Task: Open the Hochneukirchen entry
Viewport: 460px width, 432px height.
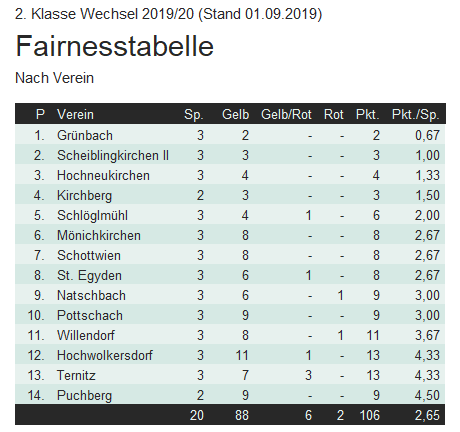Action: click(x=103, y=175)
